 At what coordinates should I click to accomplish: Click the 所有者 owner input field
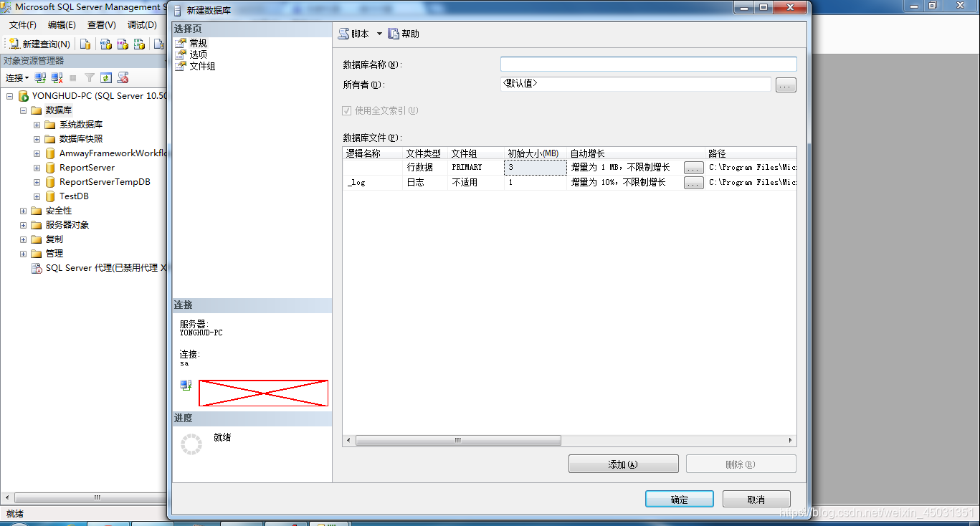[x=636, y=85]
